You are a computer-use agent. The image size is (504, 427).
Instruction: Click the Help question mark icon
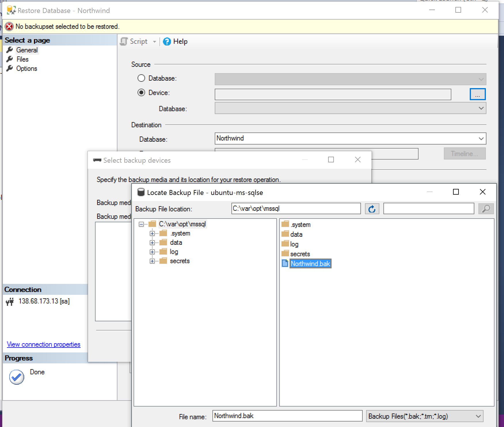[167, 42]
